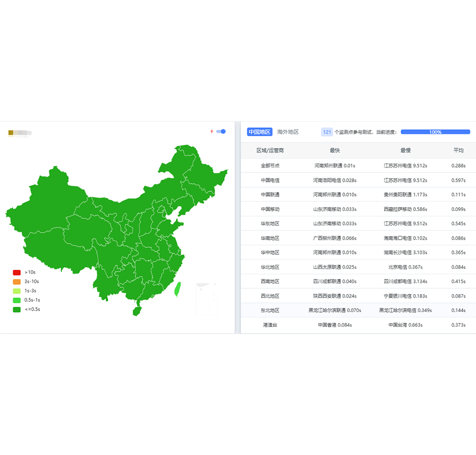Image resolution: width=476 pixels, height=455 pixels.
Task: Click the orange 3s-10s legend swatch
Action: pos(17,281)
